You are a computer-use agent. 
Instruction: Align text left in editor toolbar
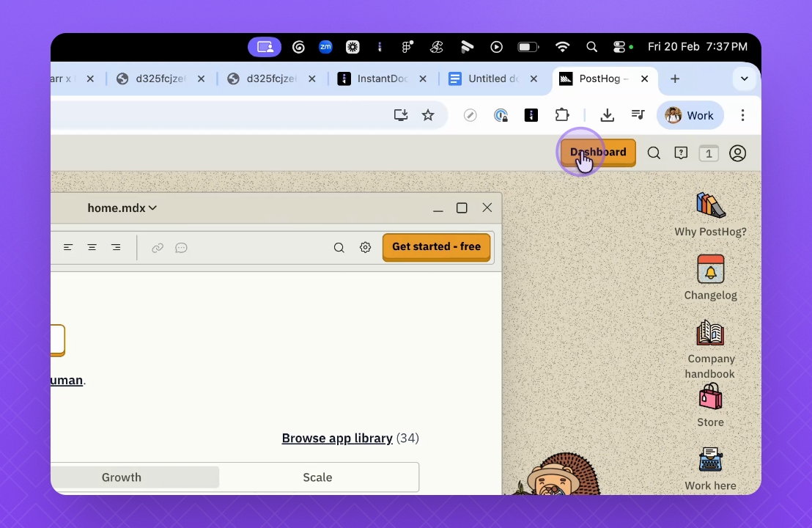pyautogui.click(x=68, y=247)
